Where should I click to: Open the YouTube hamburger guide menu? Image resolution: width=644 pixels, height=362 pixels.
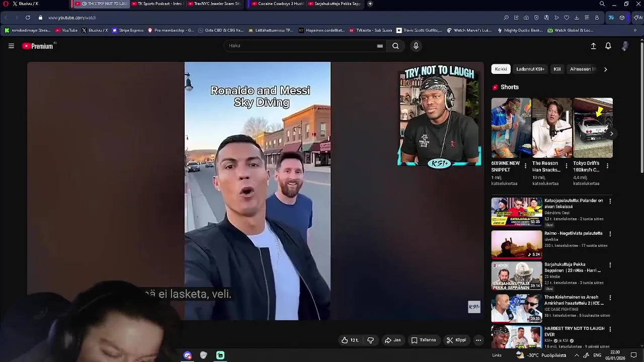click(x=11, y=46)
